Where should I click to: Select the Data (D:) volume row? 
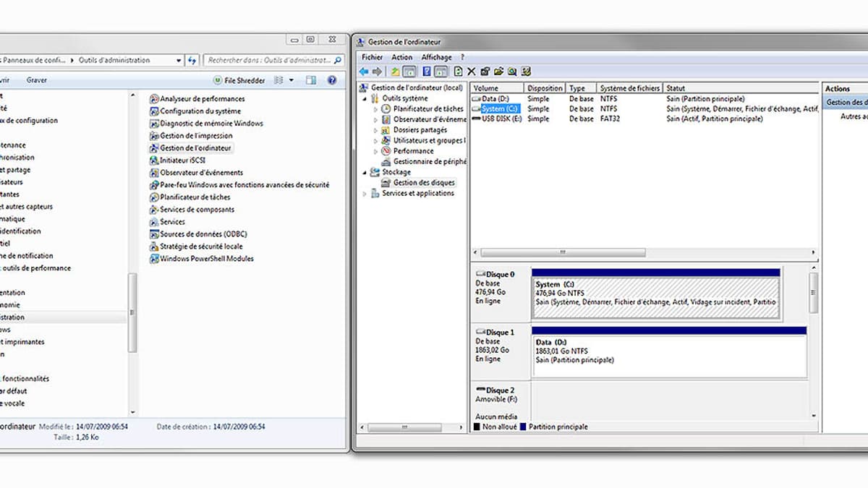point(644,98)
